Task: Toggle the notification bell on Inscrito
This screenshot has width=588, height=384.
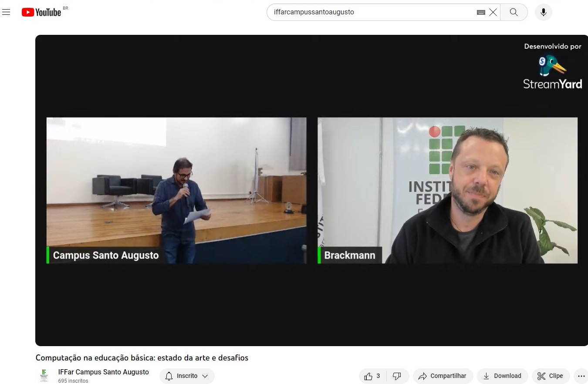Action: pos(169,376)
